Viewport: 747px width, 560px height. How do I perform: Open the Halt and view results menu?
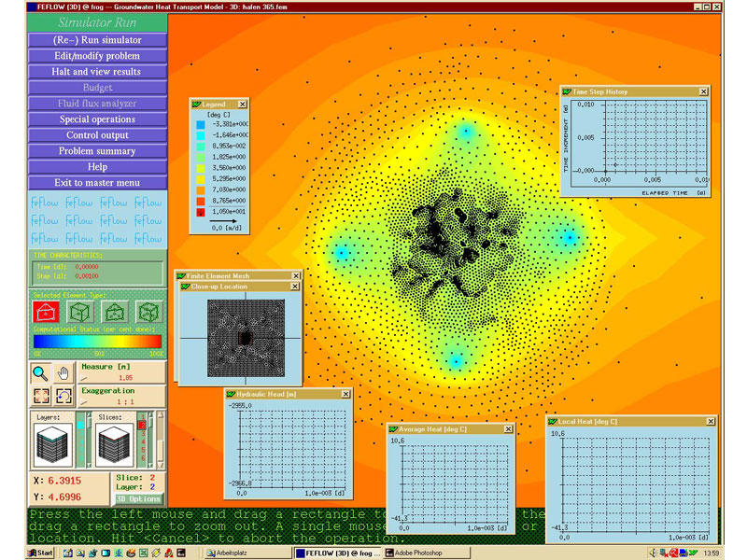[x=99, y=72]
